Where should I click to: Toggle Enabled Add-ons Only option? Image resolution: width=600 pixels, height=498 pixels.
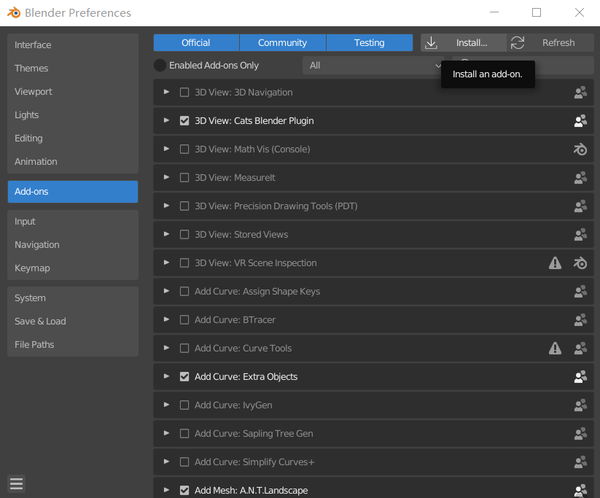pyautogui.click(x=160, y=65)
